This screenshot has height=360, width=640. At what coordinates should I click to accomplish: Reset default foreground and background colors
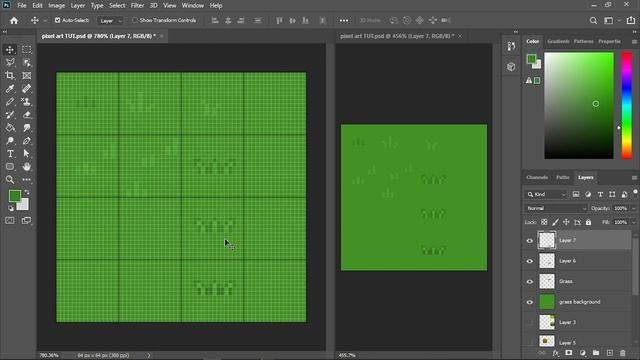(x=11, y=209)
